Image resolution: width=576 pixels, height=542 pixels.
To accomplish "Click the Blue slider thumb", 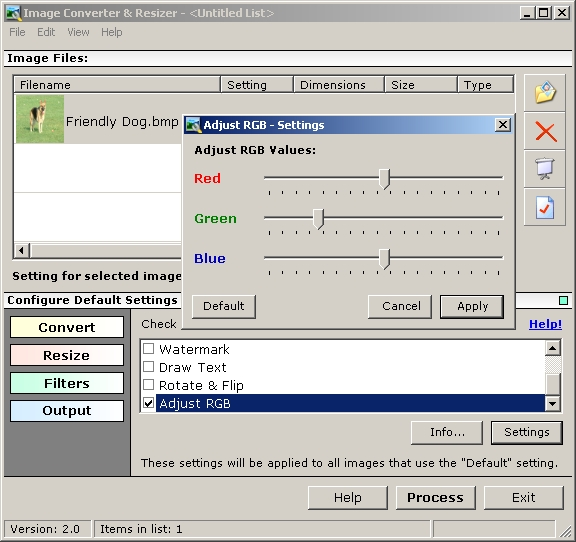I will (x=384, y=259).
